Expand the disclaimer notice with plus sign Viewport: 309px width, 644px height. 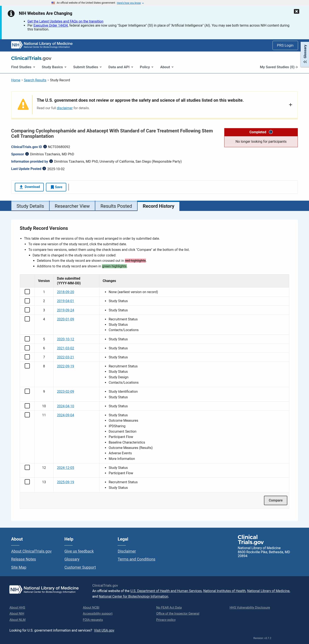click(x=291, y=105)
